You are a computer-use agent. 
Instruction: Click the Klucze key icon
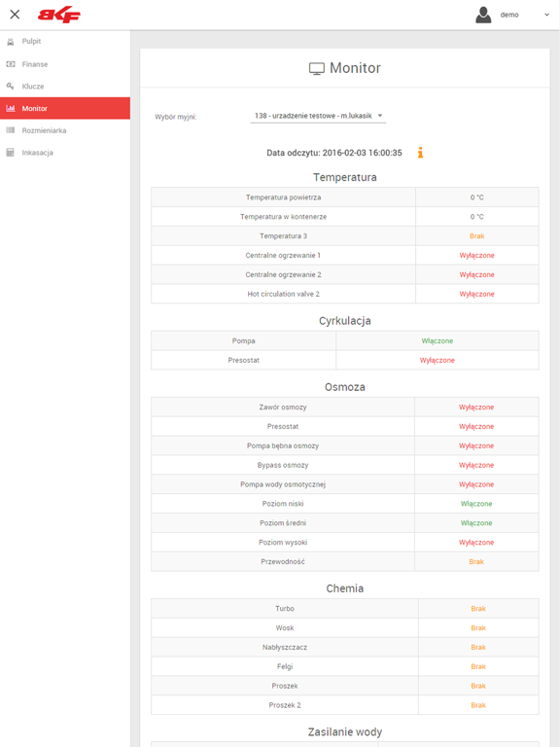point(11,87)
